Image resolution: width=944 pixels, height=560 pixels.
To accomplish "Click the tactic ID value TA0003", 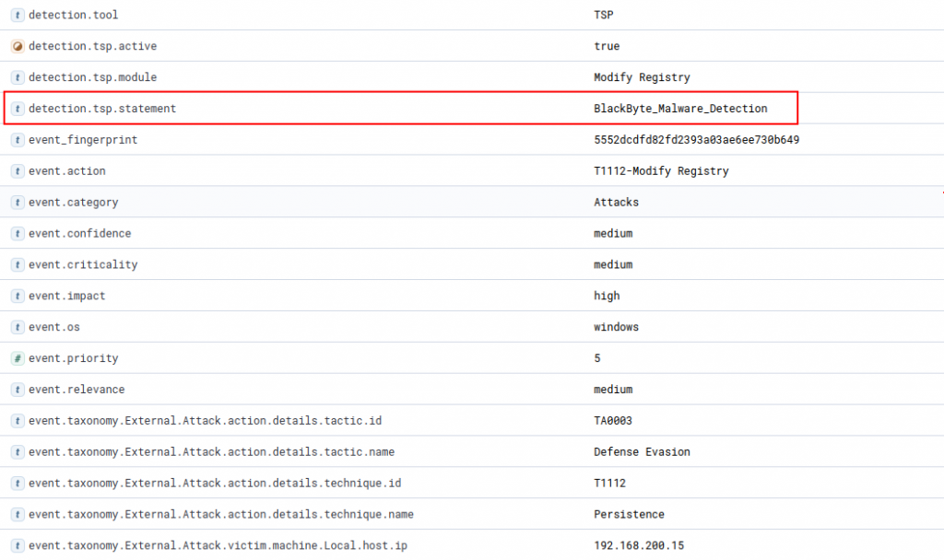I will [x=613, y=421].
